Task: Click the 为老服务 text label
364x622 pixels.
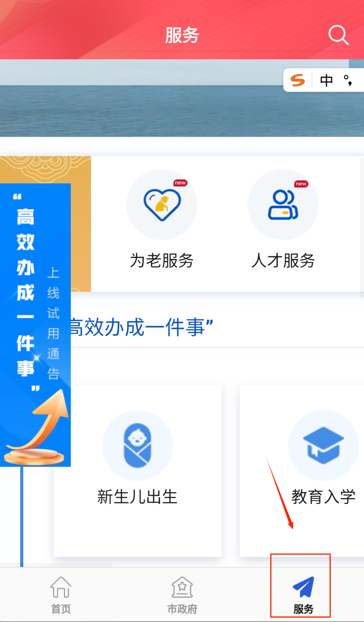Action: (x=162, y=261)
